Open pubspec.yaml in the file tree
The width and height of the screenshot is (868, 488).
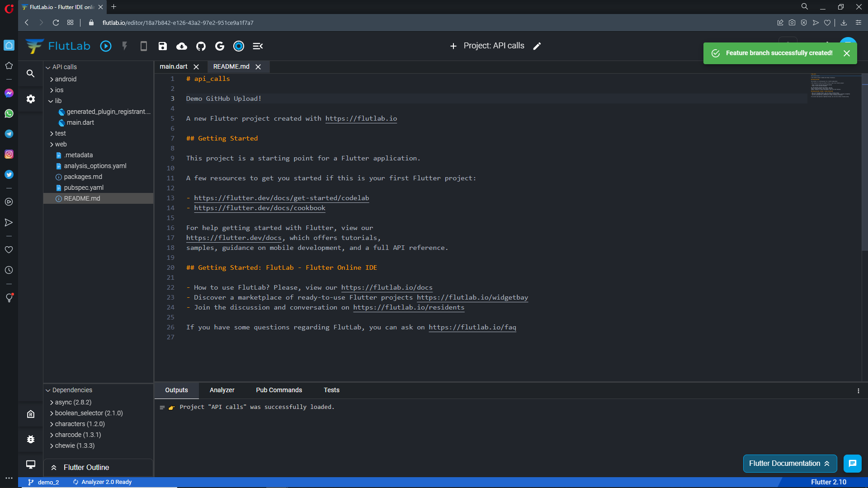84,188
